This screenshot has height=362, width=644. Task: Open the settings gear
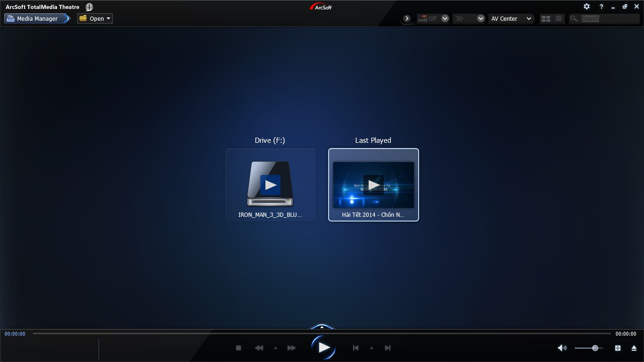(x=586, y=7)
